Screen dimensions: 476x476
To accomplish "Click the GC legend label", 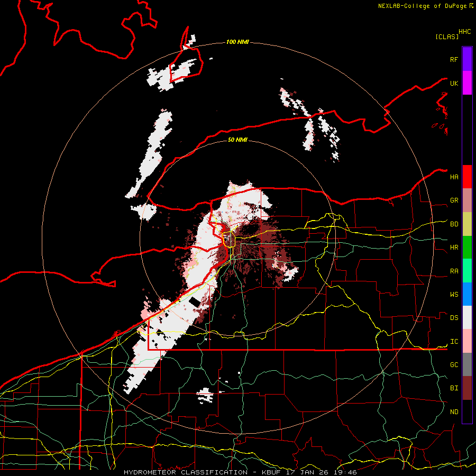I will click(454, 365).
